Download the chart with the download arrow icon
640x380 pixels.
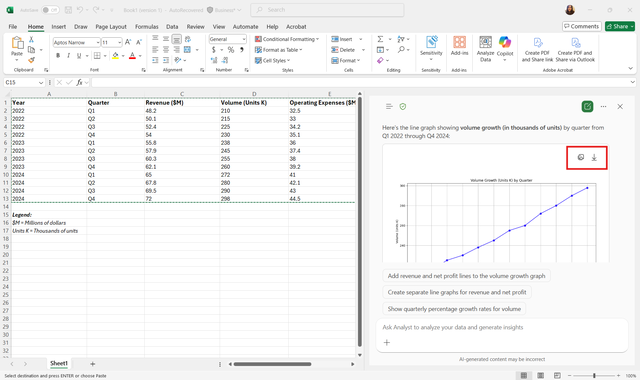pos(594,158)
